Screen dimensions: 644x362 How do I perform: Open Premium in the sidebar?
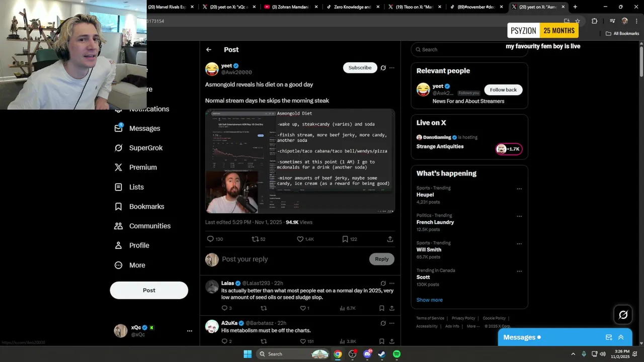(x=136, y=167)
